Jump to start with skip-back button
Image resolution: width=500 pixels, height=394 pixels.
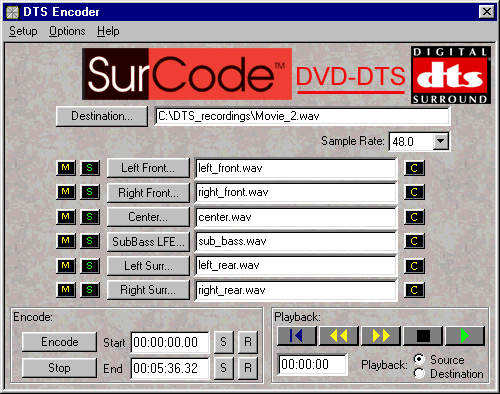[x=297, y=336]
